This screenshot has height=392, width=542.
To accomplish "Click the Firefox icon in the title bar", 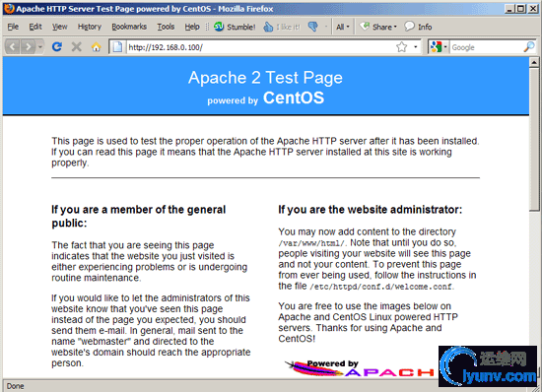I will (8, 8).
